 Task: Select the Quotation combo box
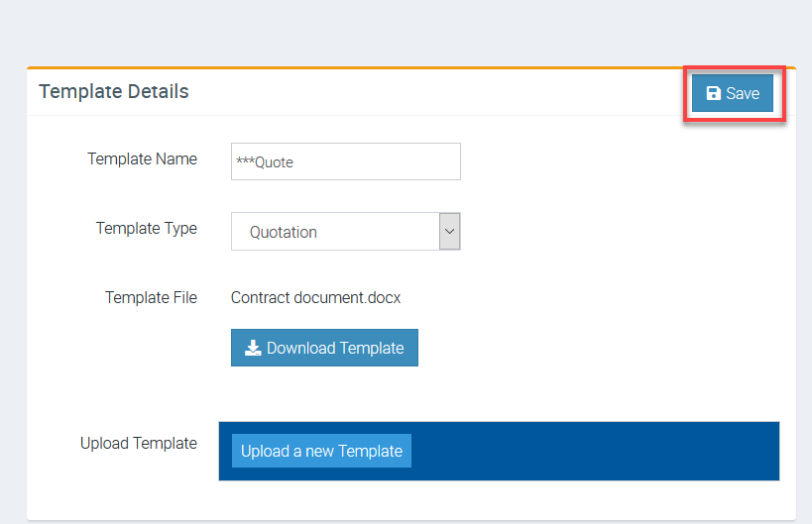point(335,232)
